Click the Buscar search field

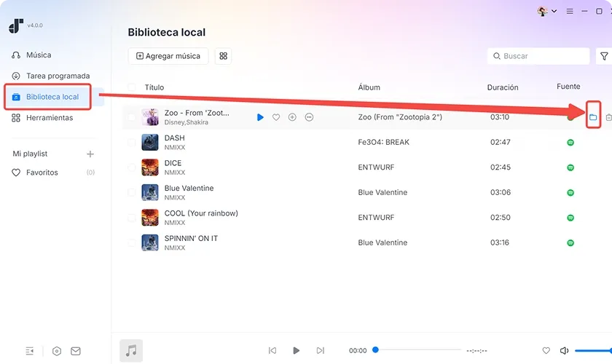[x=538, y=56]
